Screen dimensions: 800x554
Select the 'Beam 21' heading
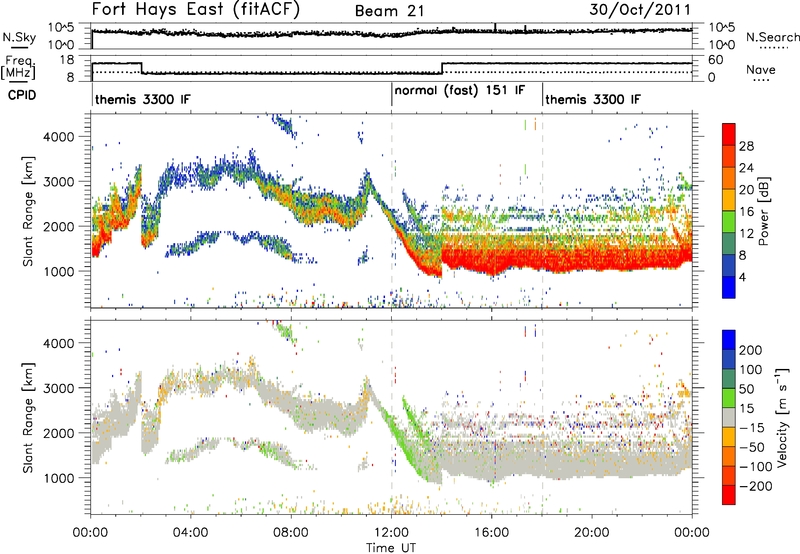[390, 11]
